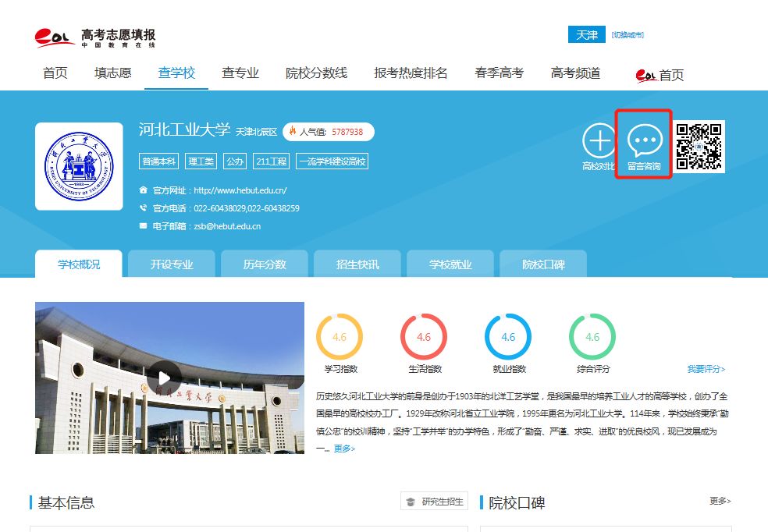The height and width of the screenshot is (532, 768).
Task: Click the 天津 city button
Action: point(587,35)
